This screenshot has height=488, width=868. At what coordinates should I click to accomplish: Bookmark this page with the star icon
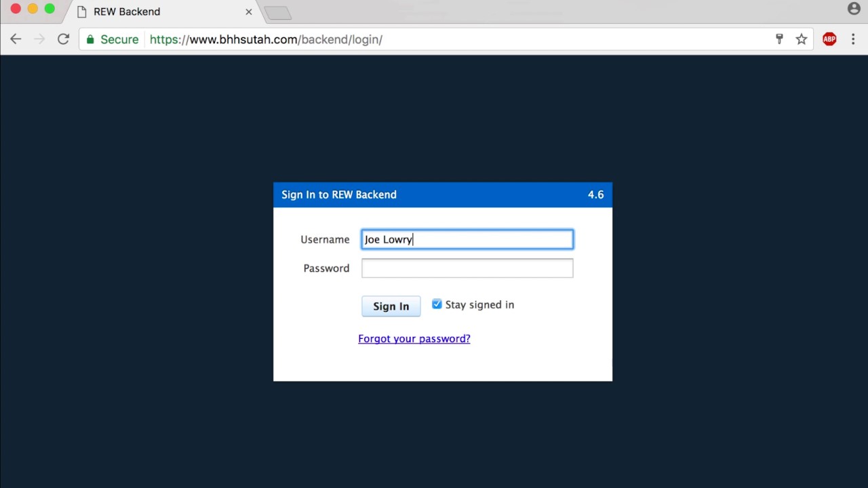pos(802,39)
